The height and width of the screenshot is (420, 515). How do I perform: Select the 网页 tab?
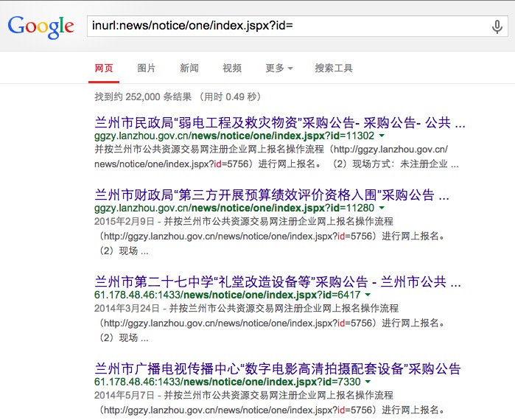click(104, 69)
